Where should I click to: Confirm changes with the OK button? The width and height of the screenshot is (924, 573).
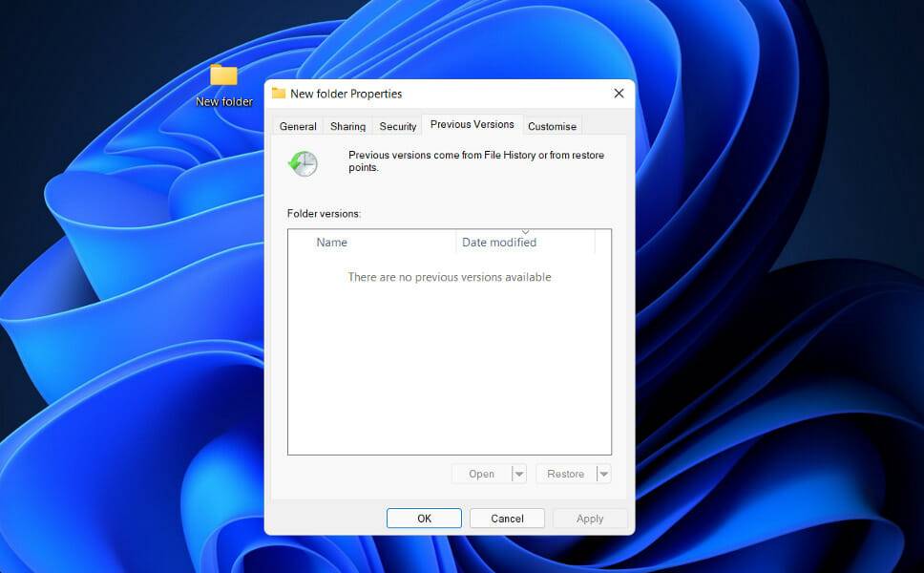pos(423,518)
